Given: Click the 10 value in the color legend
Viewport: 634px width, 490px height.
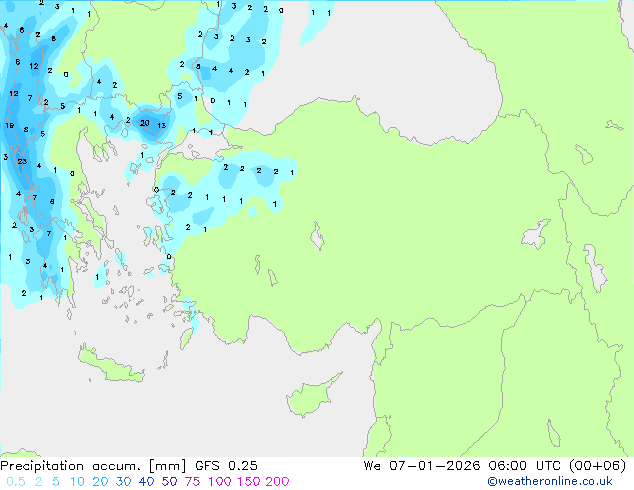Looking at the screenshot, I should [x=77, y=482].
